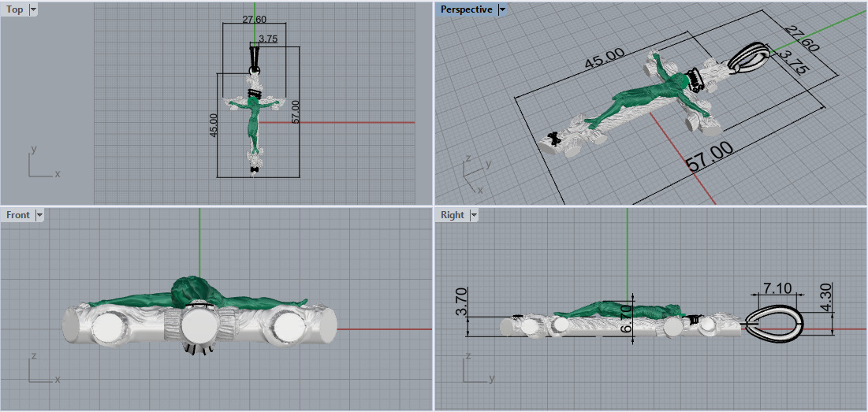
Task: Select the bail loop in Perspective view
Action: (749, 57)
